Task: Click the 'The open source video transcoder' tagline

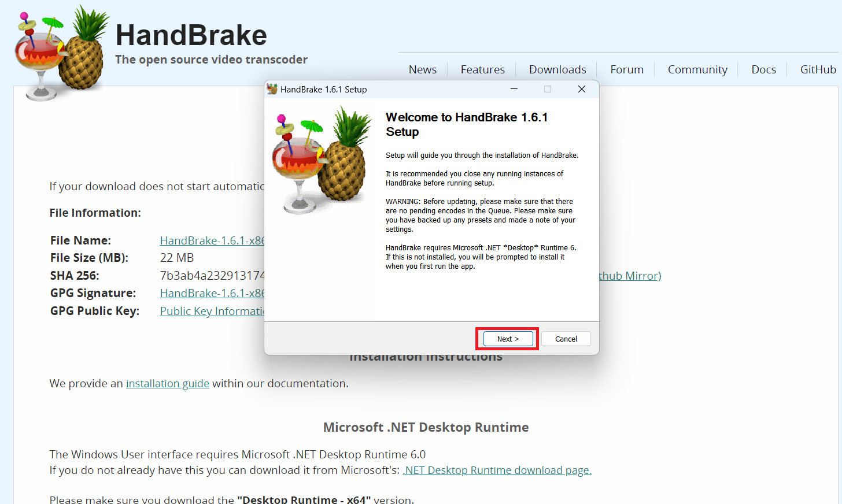Action: click(x=211, y=60)
